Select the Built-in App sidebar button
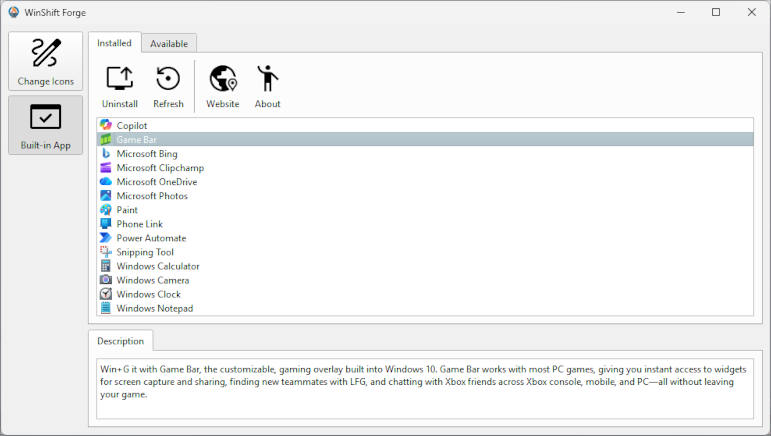Viewport: 771px width, 436px height. point(45,125)
